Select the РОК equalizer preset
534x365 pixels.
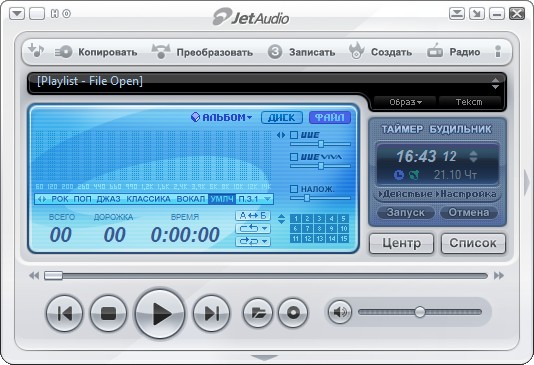tap(60, 199)
